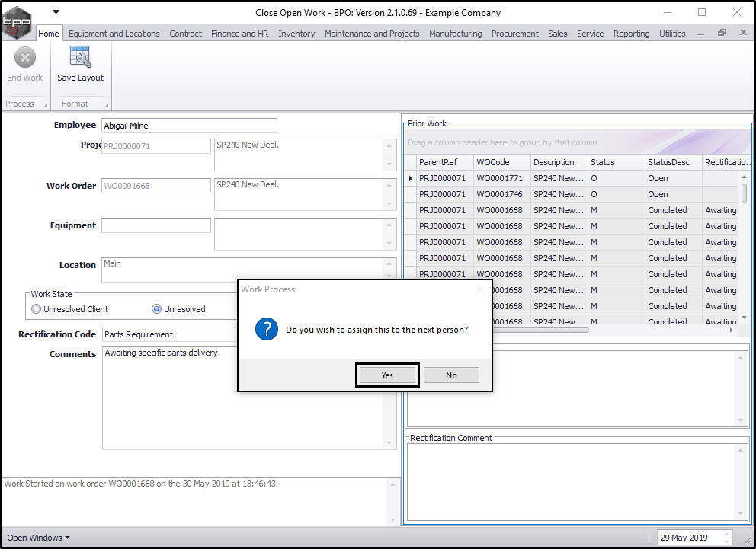
Task: Open the Sales tab
Action: [x=557, y=34]
